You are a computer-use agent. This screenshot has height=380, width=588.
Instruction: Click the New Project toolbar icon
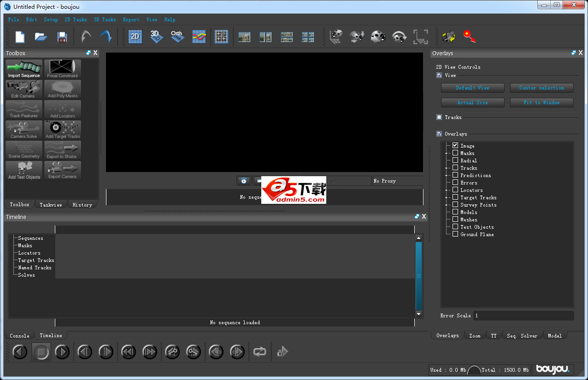(20, 37)
